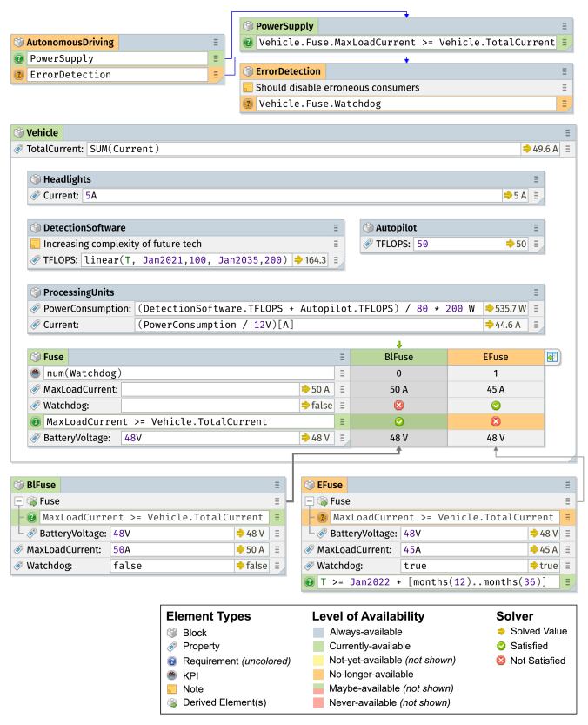The image size is (588, 725).
Task: Click solved value arrow beside 49.6 A
Action: point(526,149)
